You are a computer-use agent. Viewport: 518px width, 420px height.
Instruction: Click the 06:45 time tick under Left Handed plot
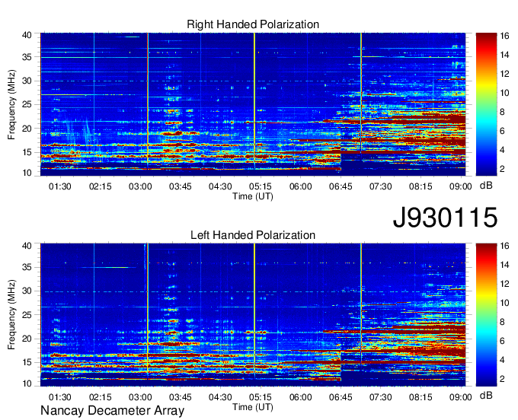pyautogui.click(x=341, y=397)
